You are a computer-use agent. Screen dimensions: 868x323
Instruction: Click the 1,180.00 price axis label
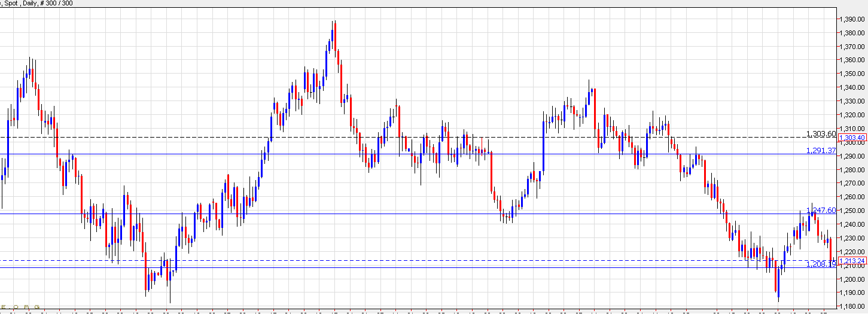click(852, 307)
